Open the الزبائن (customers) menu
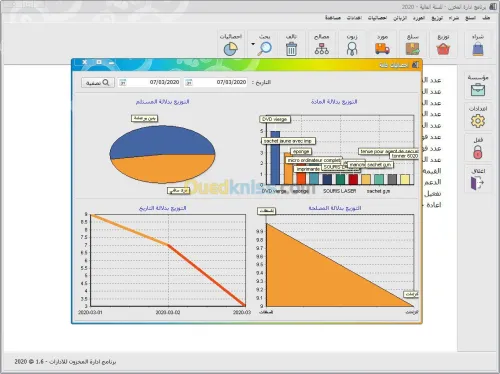This screenshot has height=374, width=500. pos(400,18)
